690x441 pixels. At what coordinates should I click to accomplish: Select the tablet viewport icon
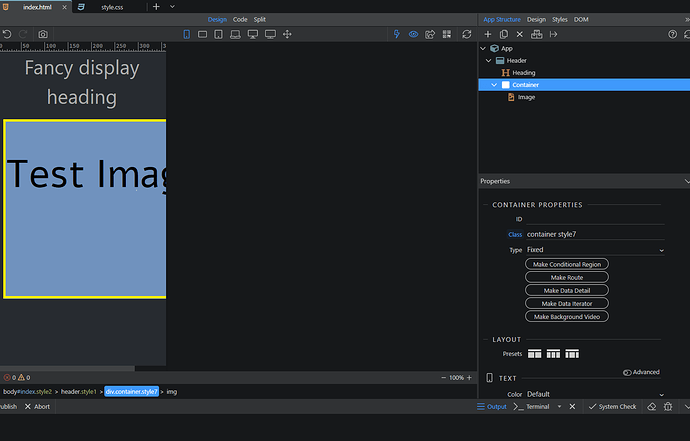[218, 34]
